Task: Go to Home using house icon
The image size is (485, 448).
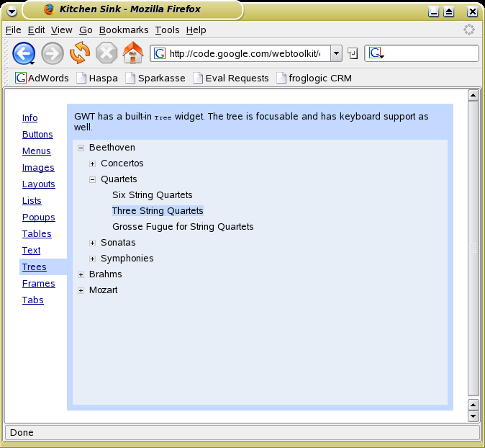Action: (x=133, y=53)
